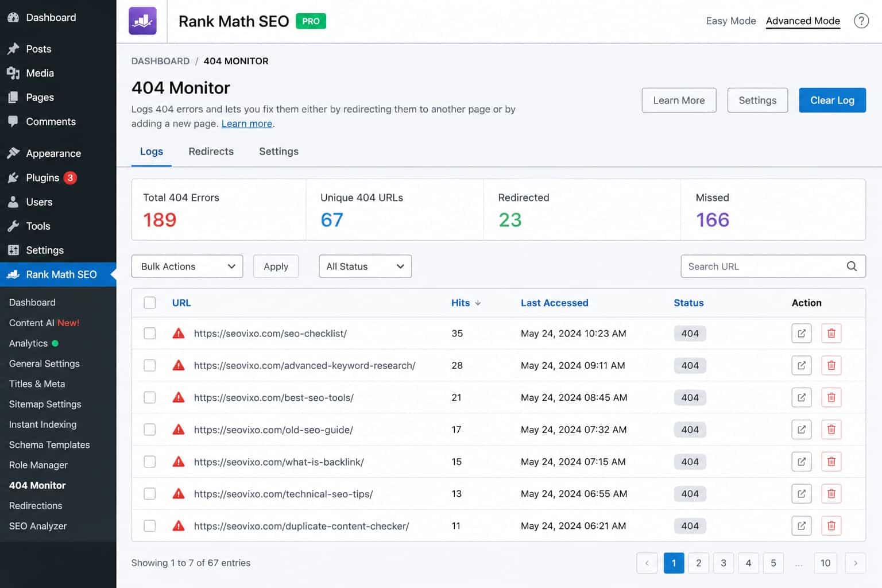Open redirect icon for seo-checklist row
The height and width of the screenshot is (588, 882).
[801, 334]
